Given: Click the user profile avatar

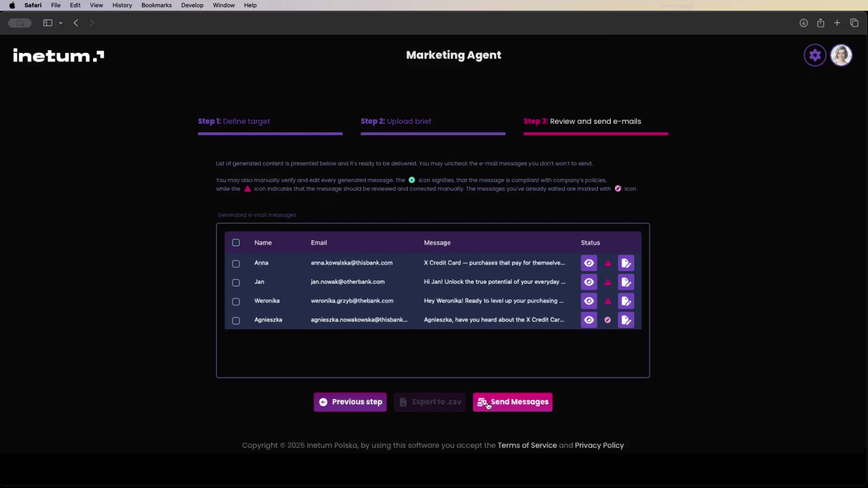Looking at the screenshot, I should 841,56.
